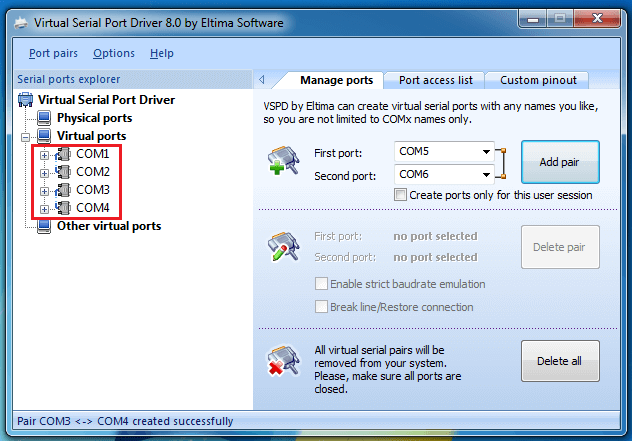
Task: Click the COM3 port icon in tree
Action: (x=64, y=190)
